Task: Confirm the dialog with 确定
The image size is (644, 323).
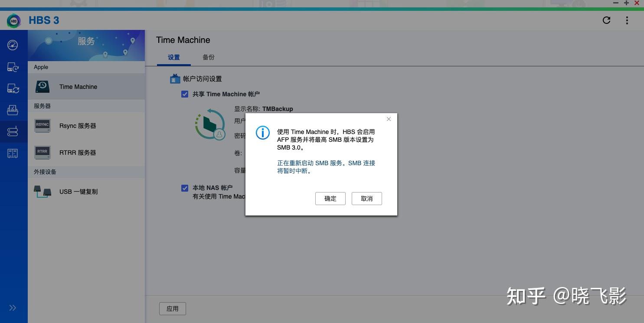Action: 330,199
